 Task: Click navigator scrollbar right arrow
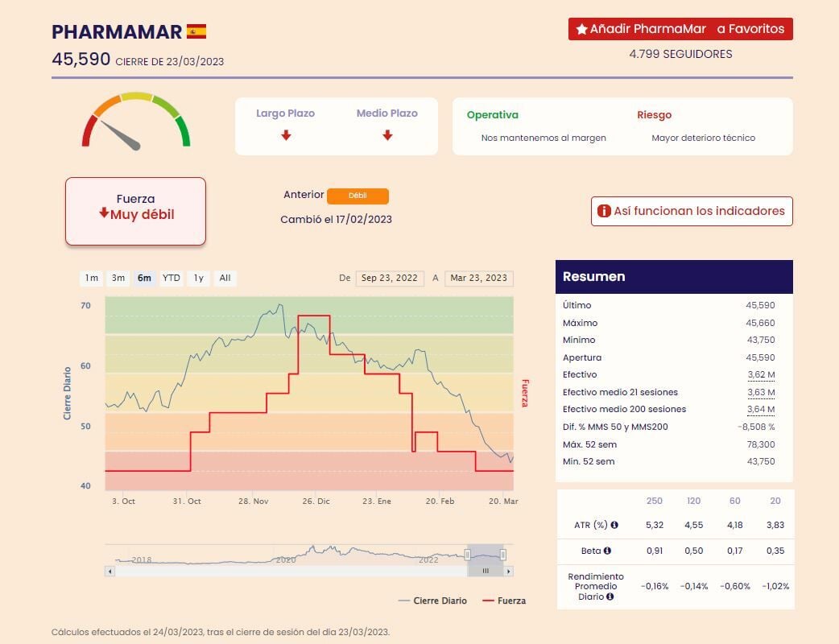point(508,572)
